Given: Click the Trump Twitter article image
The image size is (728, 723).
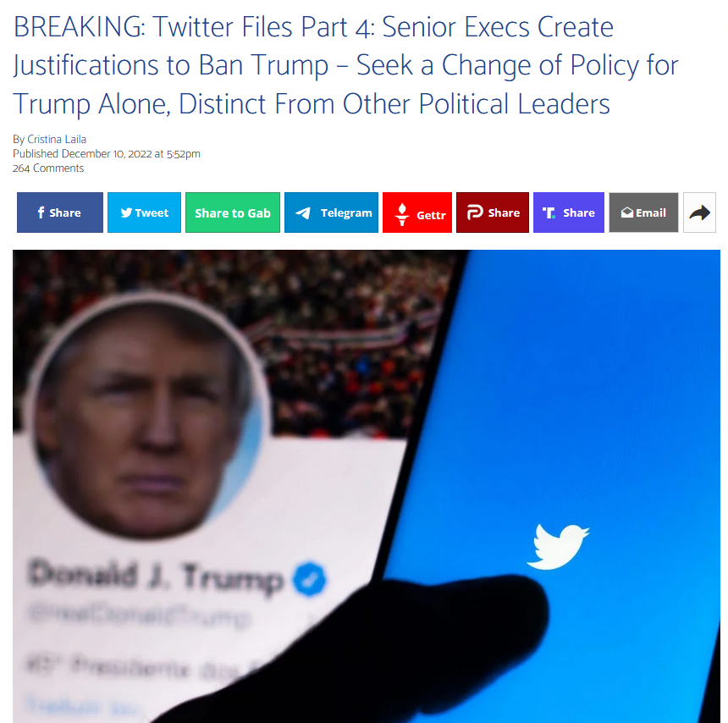Looking at the screenshot, I should 367,486.
